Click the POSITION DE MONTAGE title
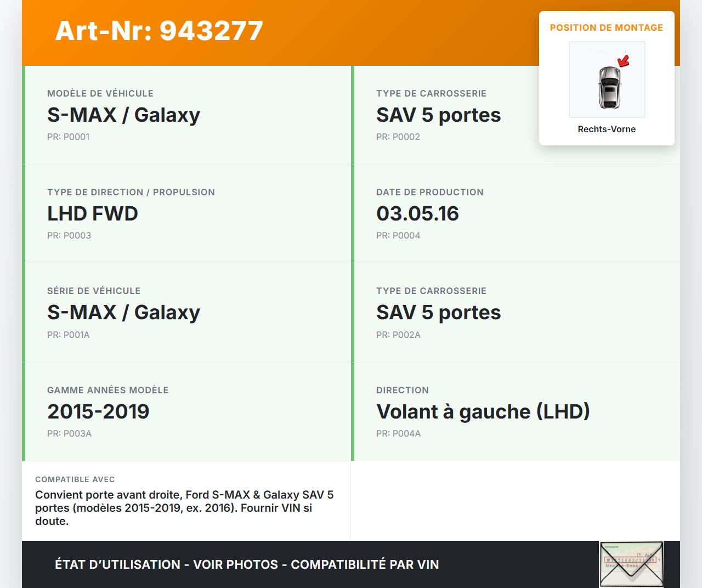This screenshot has width=702, height=588. coord(607,27)
